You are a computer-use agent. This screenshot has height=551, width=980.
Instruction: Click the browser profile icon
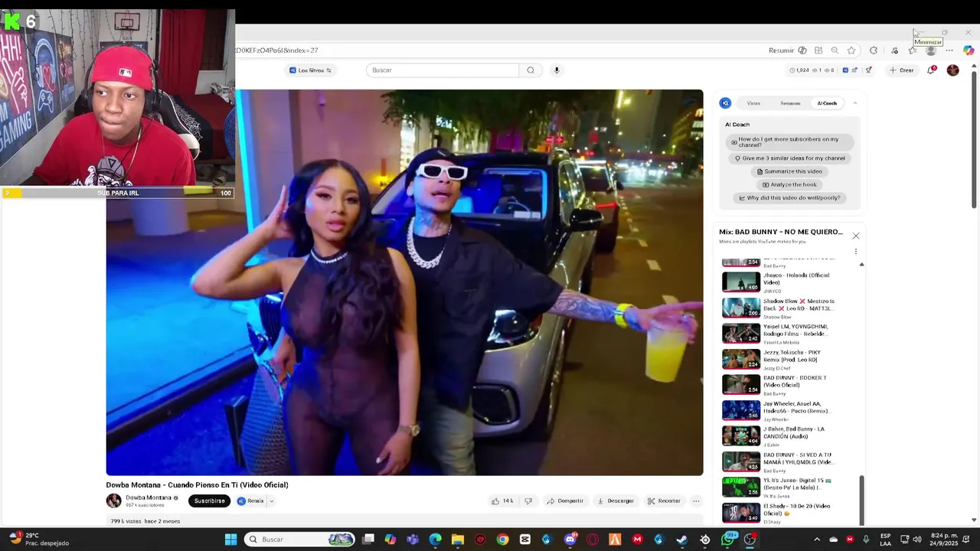tap(931, 51)
